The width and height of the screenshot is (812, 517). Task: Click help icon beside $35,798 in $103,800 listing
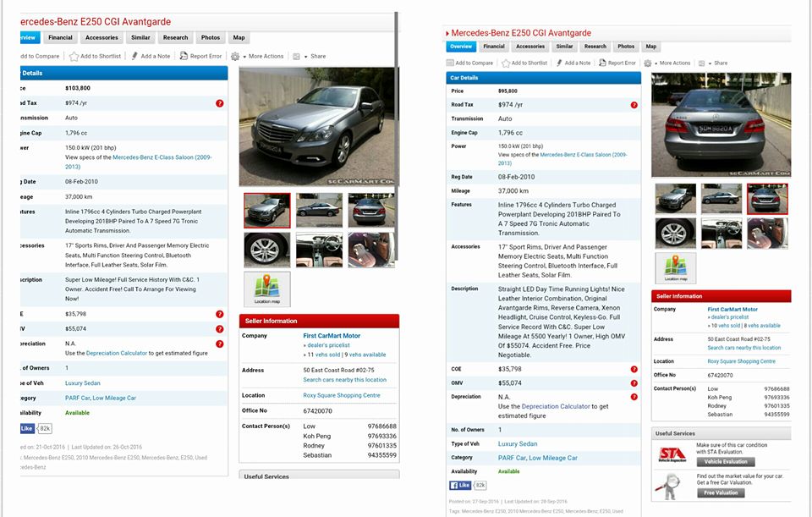pyautogui.click(x=220, y=314)
